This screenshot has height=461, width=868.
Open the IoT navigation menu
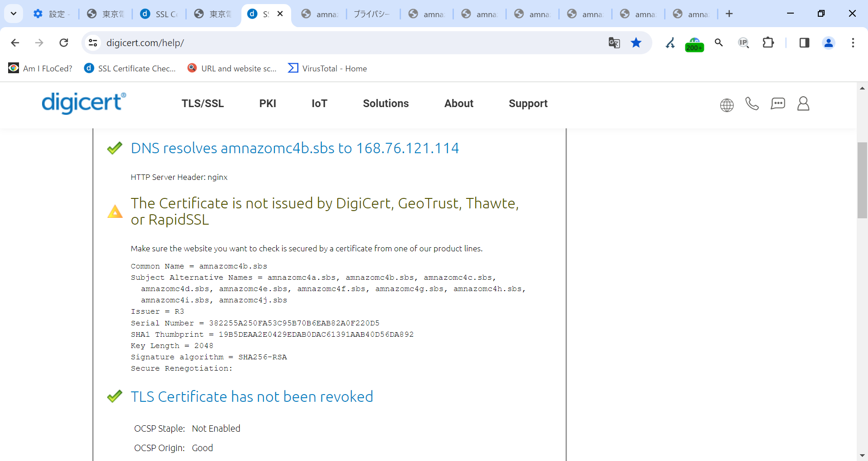pos(319,103)
